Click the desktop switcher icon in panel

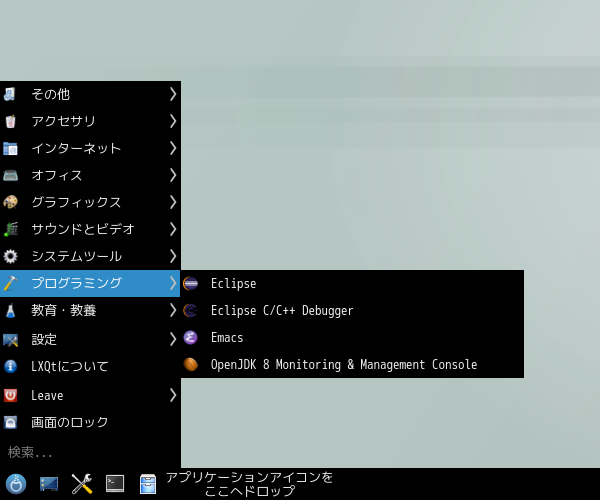(49, 484)
